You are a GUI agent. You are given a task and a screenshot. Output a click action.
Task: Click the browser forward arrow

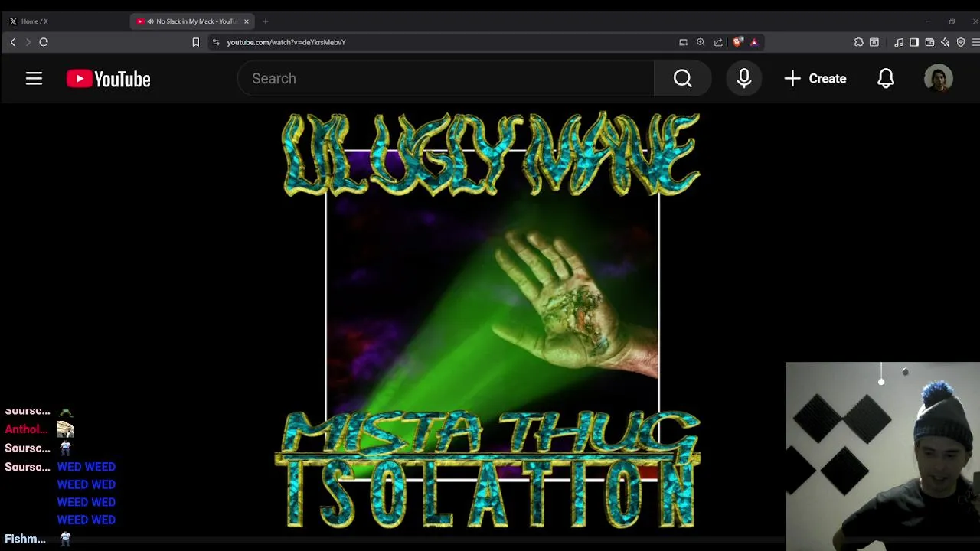28,42
